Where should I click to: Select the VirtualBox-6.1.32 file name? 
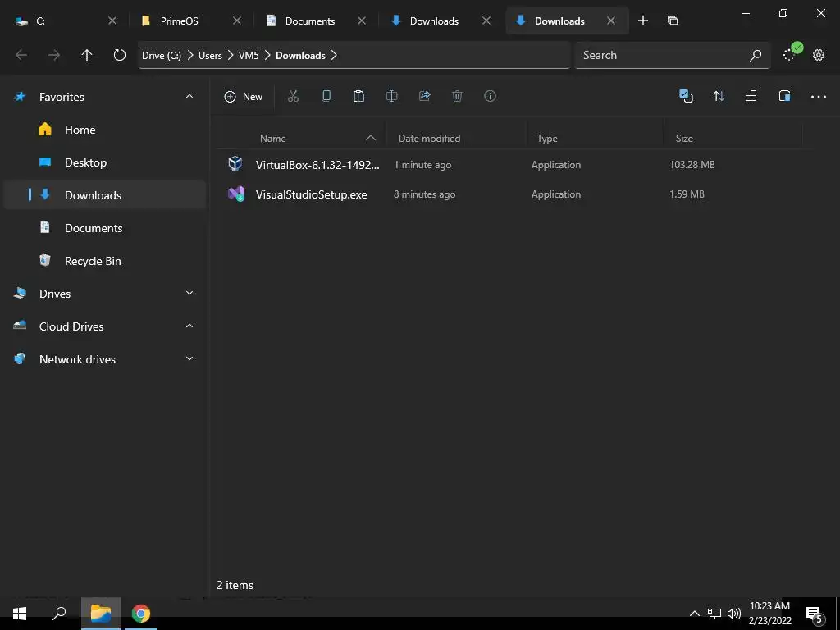tap(317, 164)
